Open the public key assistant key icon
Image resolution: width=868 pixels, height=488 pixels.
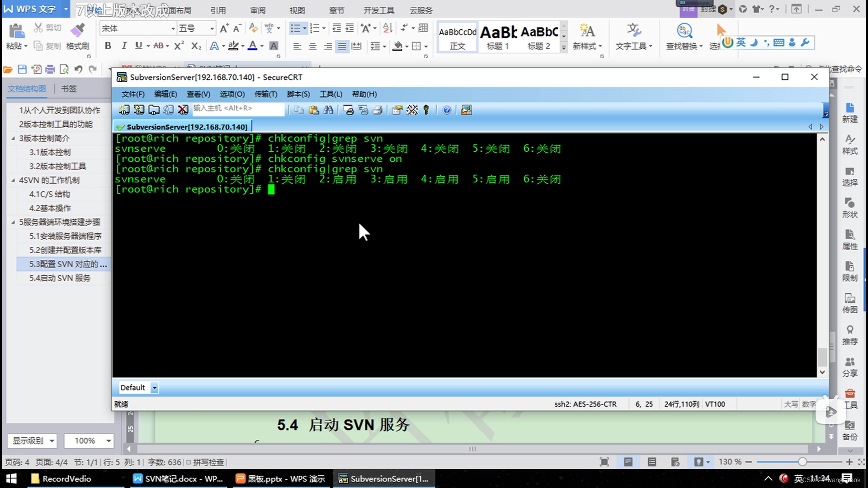(426, 110)
